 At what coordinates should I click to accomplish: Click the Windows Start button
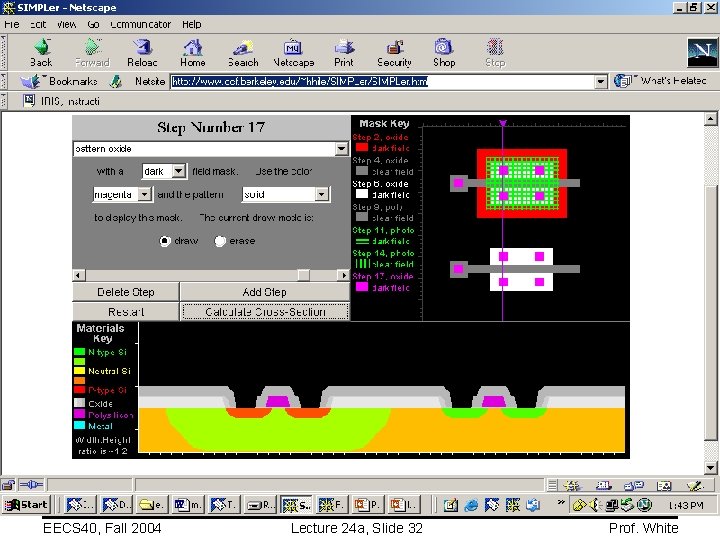pyautogui.click(x=27, y=505)
